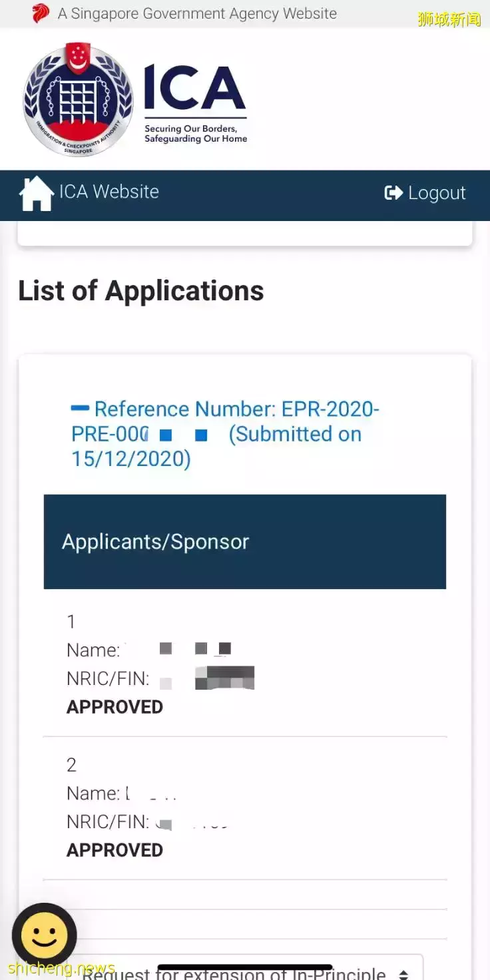The image size is (490, 980).
Task: Click the up-down arrows on the request dropdown
Action: point(403,974)
